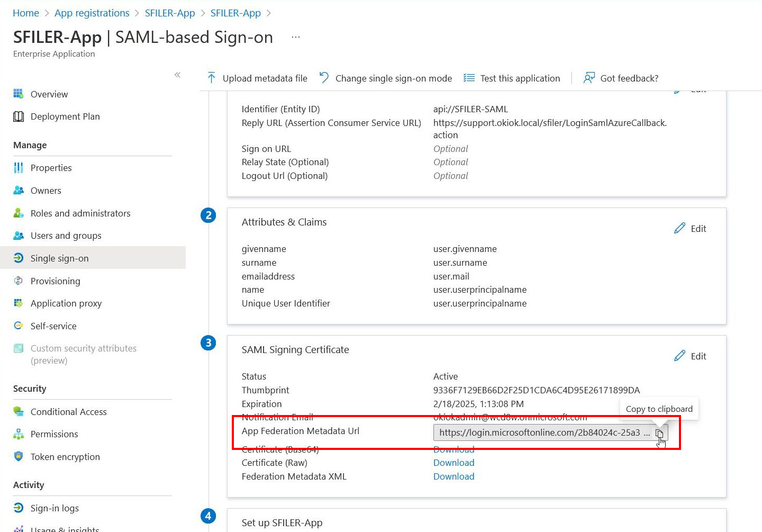Open Self-service menu item
Image resolution: width=762 pixels, height=532 pixels.
53,326
